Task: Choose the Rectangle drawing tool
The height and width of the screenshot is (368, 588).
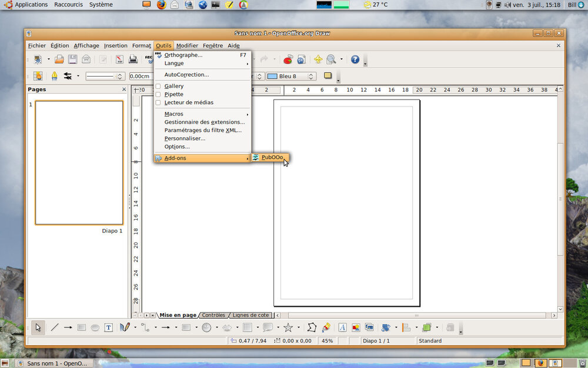Action: (x=82, y=327)
